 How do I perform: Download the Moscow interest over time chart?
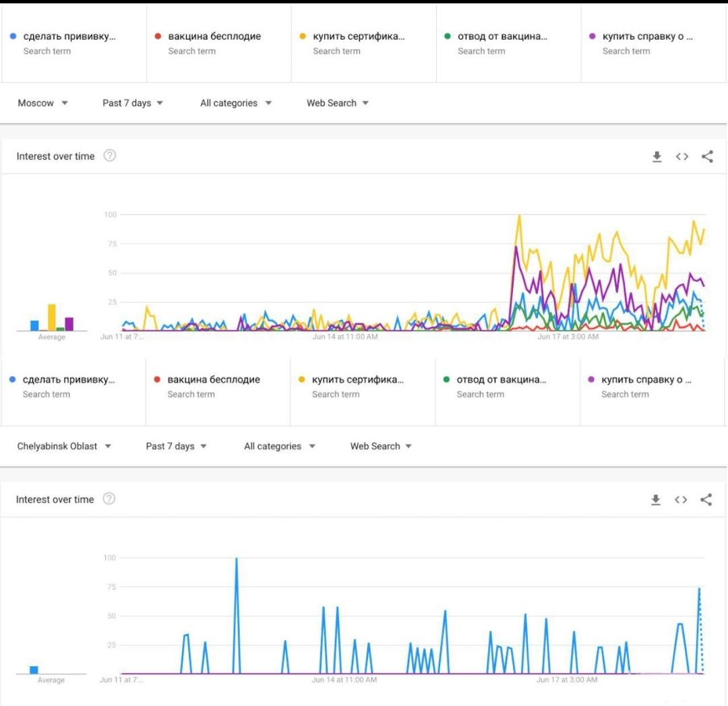point(657,157)
